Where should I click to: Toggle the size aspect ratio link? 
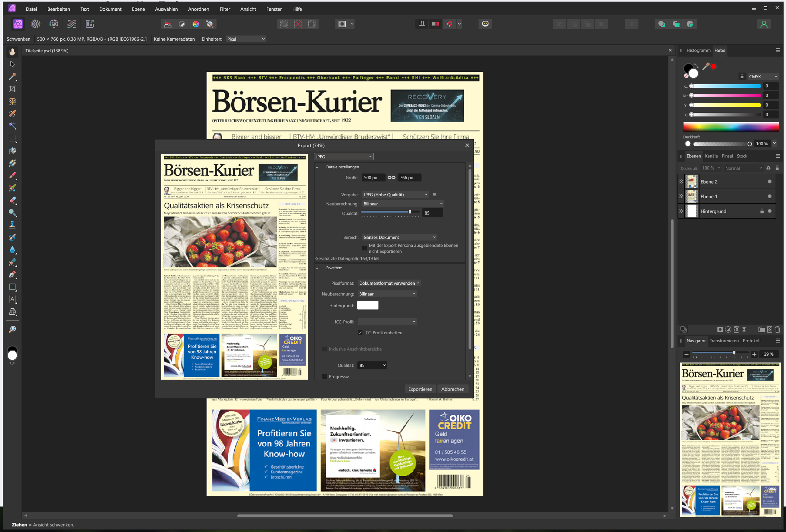[x=392, y=177]
